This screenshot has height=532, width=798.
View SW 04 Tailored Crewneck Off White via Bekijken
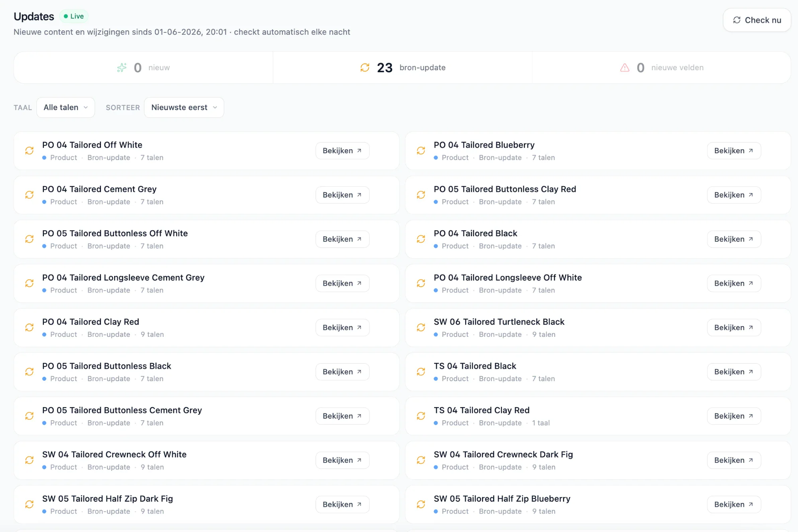point(342,460)
